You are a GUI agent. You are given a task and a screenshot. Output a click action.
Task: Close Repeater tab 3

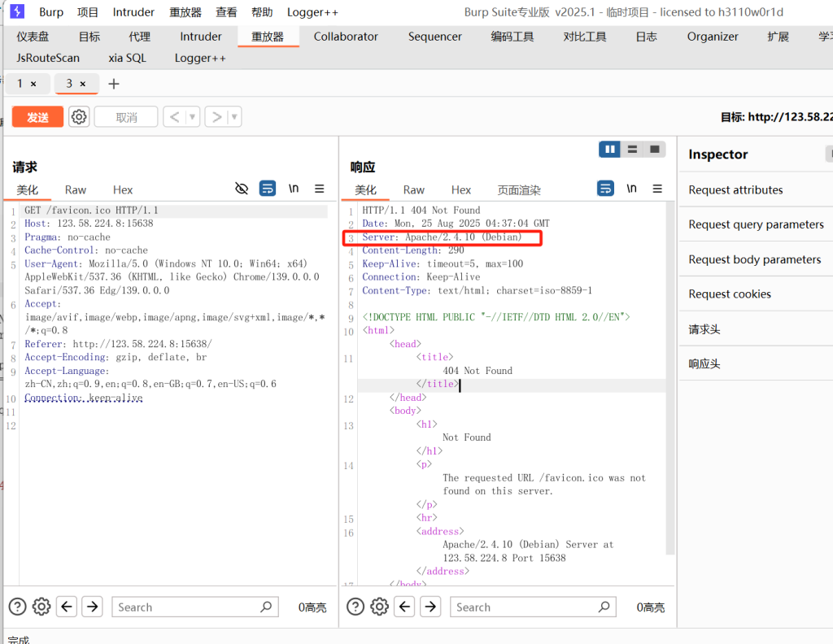(83, 84)
